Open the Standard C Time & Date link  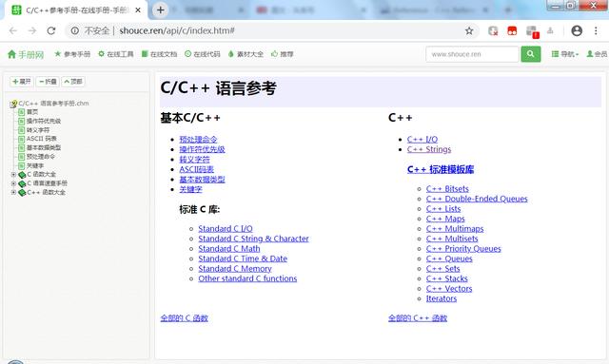click(243, 259)
